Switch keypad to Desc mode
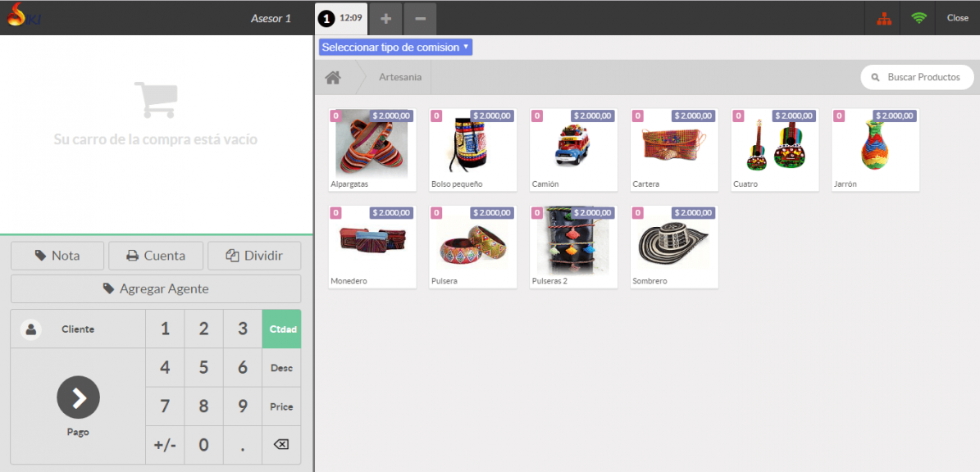The height and width of the screenshot is (472, 980). (281, 368)
